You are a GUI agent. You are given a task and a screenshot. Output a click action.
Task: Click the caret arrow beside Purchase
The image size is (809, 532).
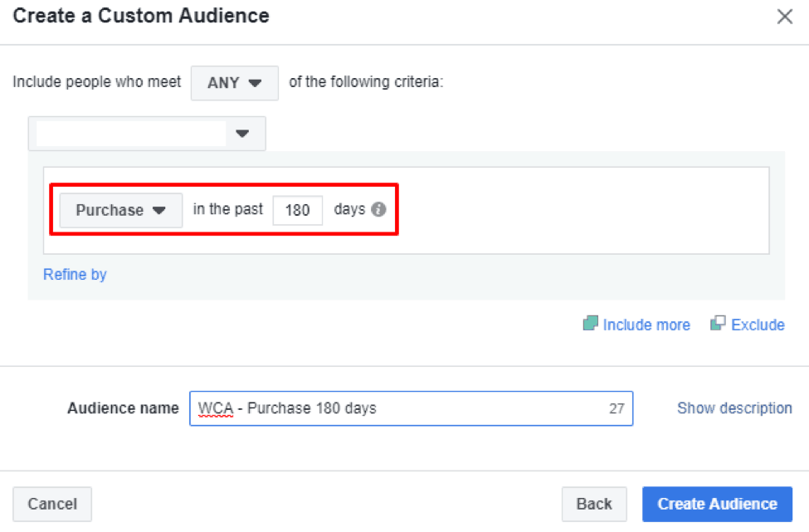159,211
